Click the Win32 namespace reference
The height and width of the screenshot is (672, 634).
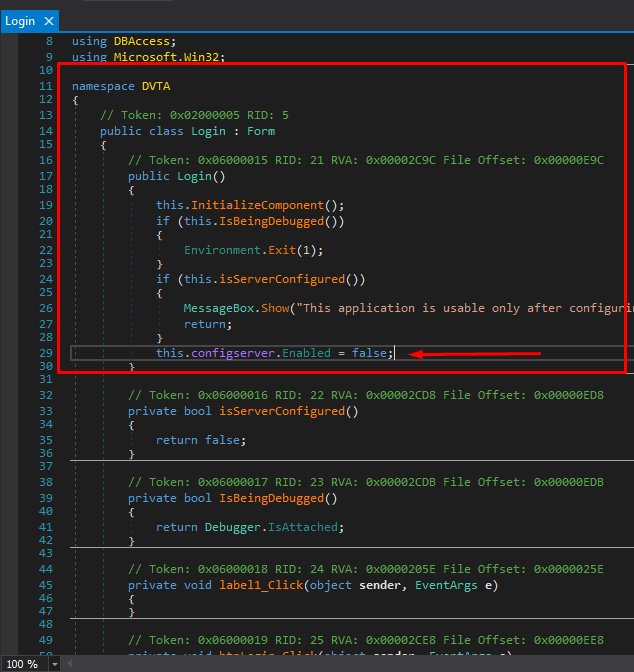pos(203,56)
